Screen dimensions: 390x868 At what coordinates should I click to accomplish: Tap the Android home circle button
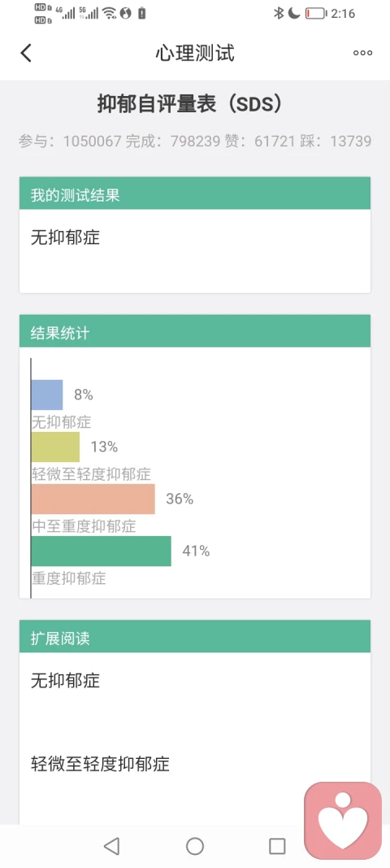[195, 846]
